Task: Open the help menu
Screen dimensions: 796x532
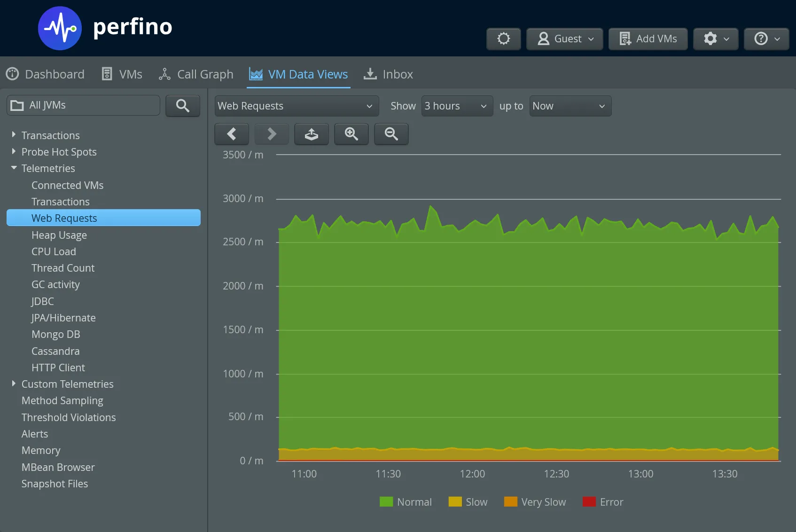Action: tap(766, 39)
